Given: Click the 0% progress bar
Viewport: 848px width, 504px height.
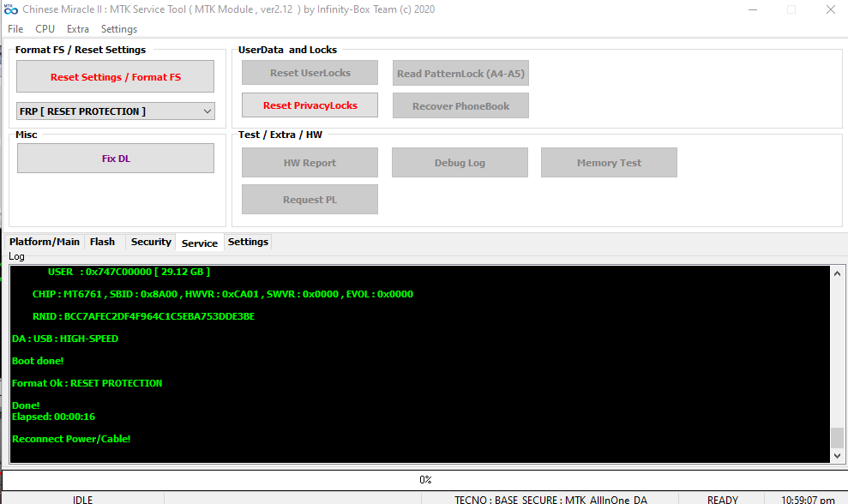Looking at the screenshot, I should coord(424,480).
